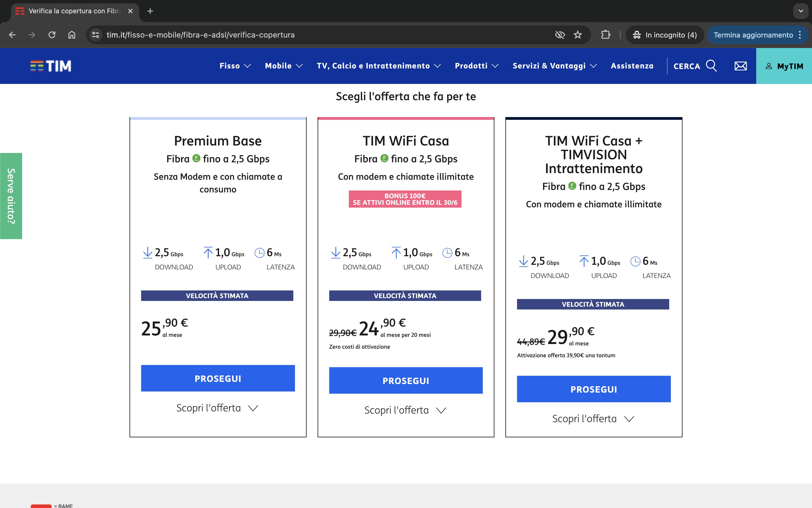The width and height of the screenshot is (812, 508).
Task: Open the Chrome three-dot menu
Action: pyautogui.click(x=800, y=35)
